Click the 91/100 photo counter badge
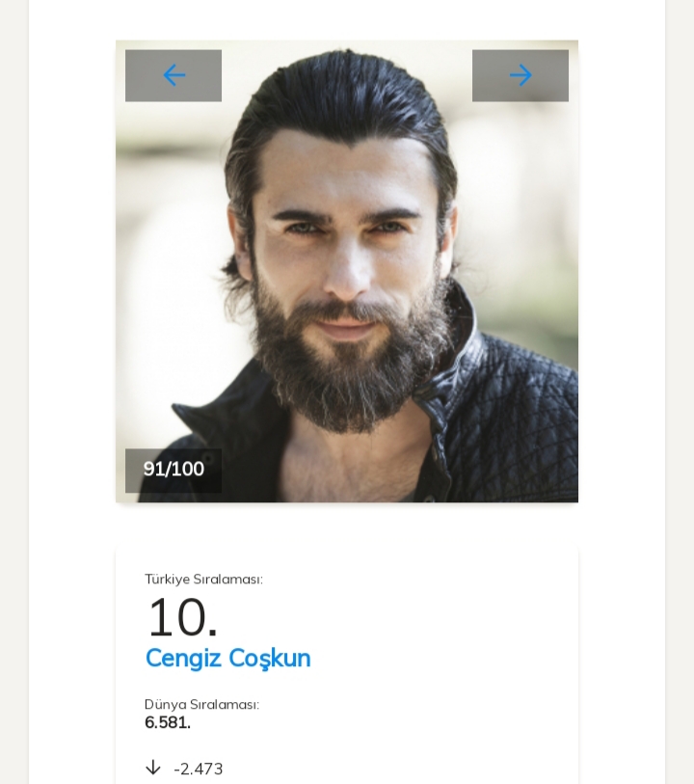Screen dimensions: 694x784 (173, 470)
